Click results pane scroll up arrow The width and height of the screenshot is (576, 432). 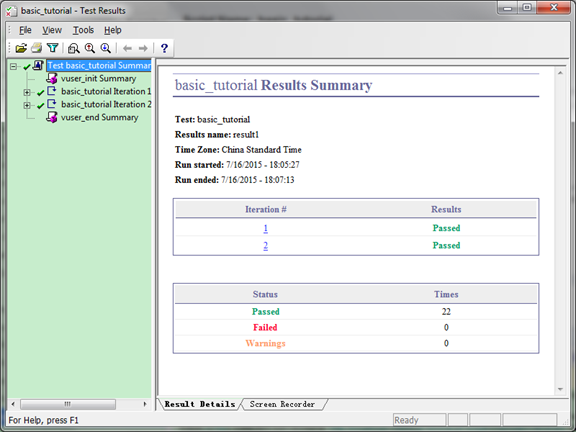(x=560, y=73)
